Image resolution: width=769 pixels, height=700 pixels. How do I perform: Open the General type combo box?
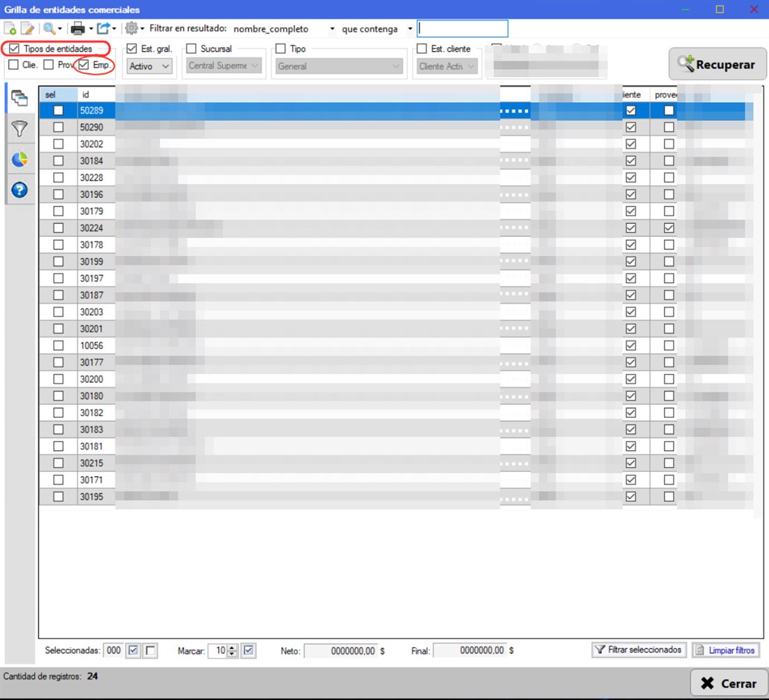point(339,66)
